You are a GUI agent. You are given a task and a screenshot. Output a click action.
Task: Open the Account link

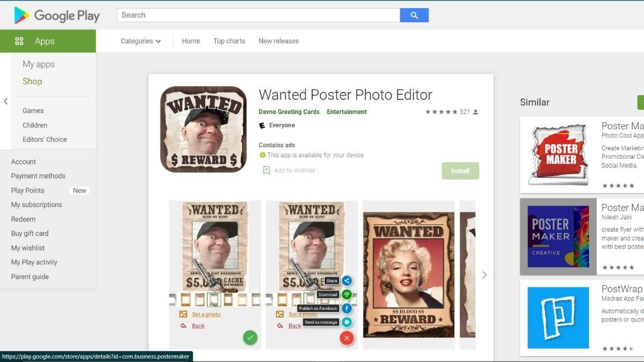coord(24,161)
